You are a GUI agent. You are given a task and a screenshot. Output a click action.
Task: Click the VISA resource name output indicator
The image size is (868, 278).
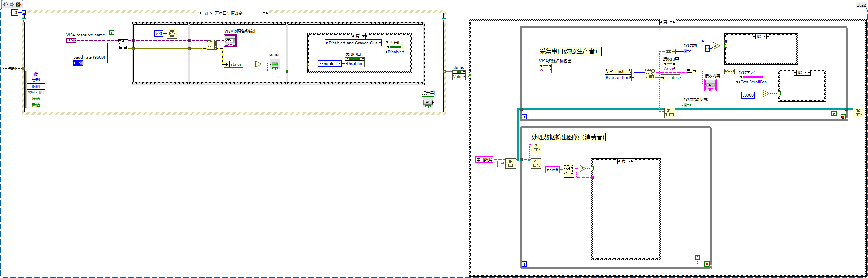point(231,40)
